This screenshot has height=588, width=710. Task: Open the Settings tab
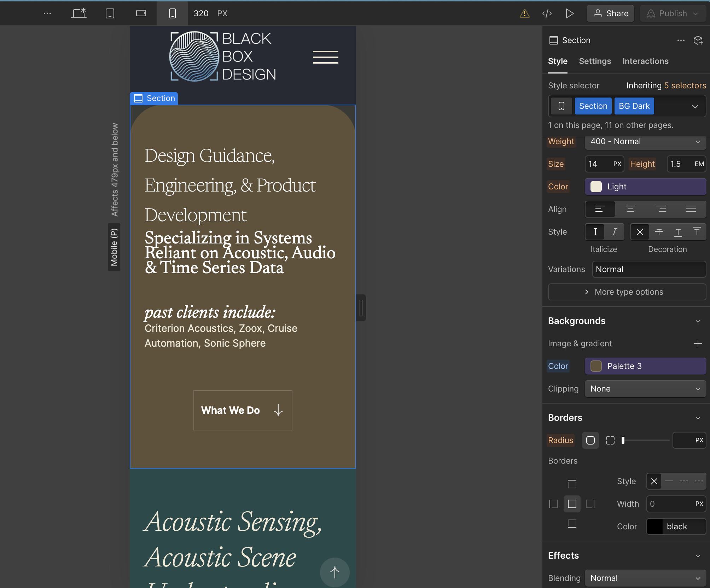595,61
